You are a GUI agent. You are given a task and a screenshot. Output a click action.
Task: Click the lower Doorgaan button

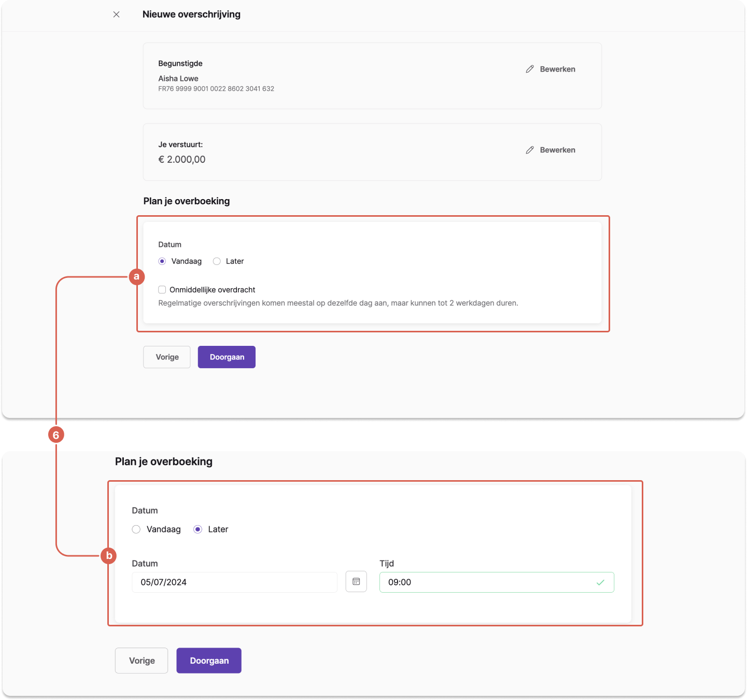tap(209, 661)
